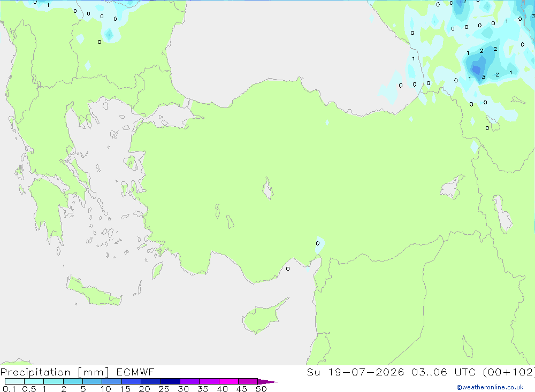Click the 0.1–0.5 mm legend color swatch

point(14,381)
